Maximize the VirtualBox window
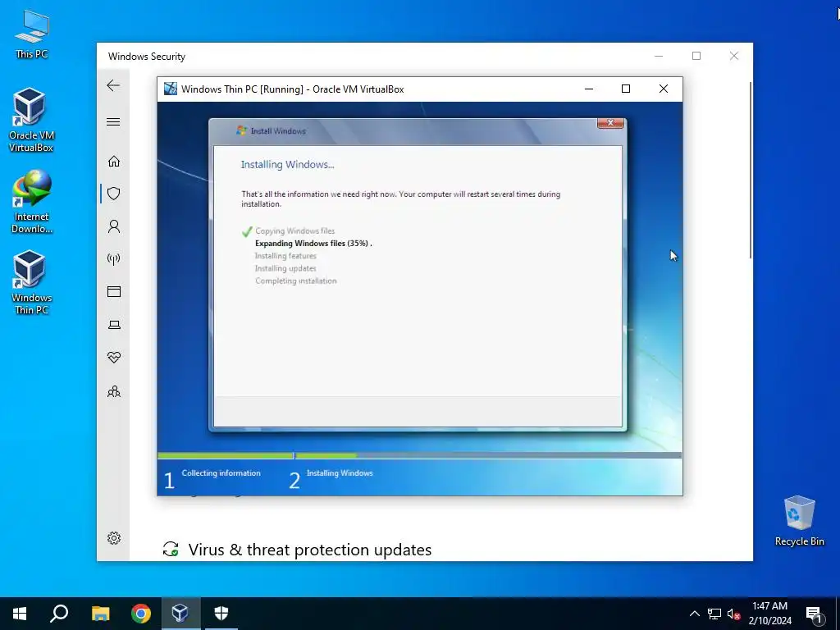The height and width of the screenshot is (630, 840). [626, 89]
